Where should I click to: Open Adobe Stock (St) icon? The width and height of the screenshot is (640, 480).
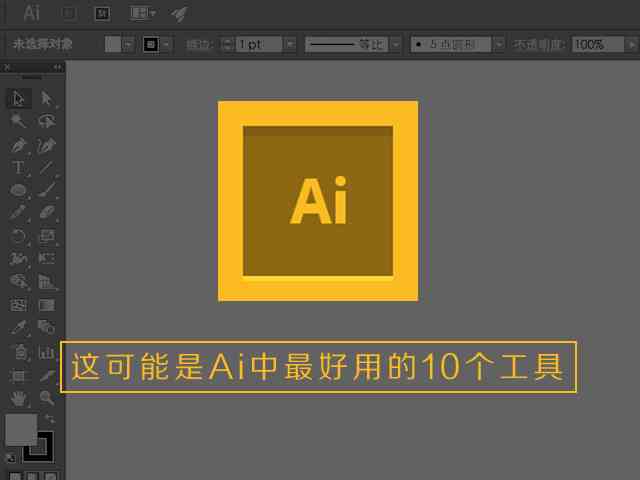point(102,13)
